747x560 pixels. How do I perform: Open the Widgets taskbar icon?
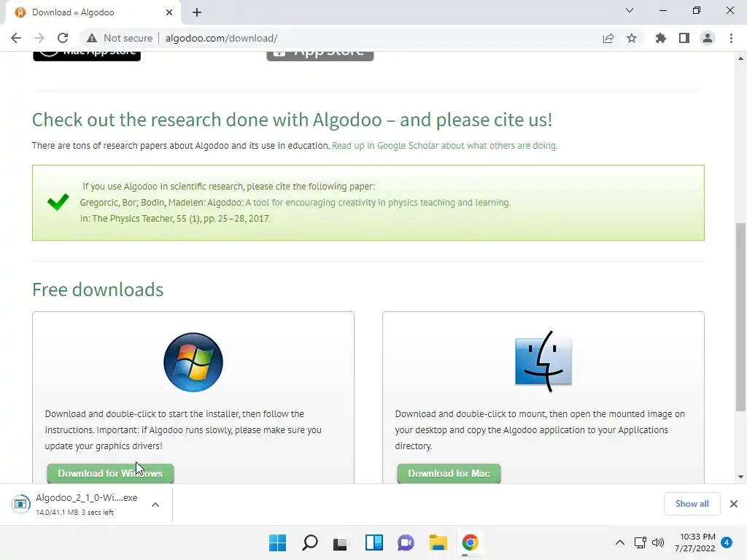point(374,542)
